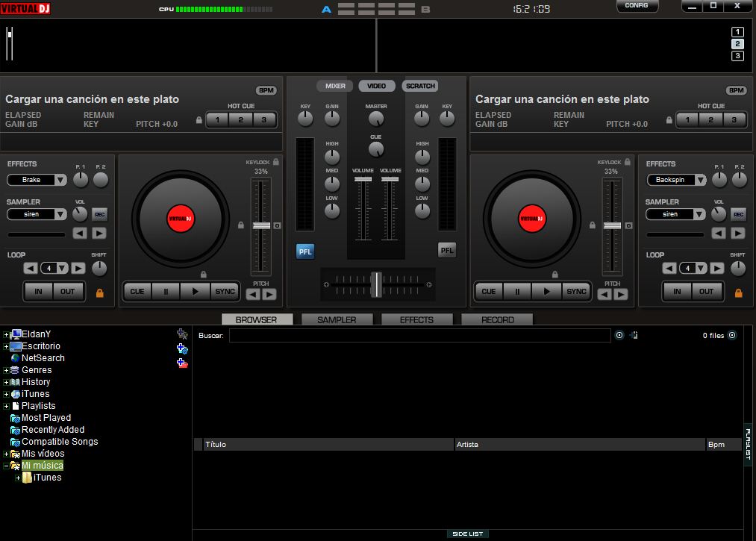Click the left deck Keylock lock icon
Image resolution: width=756 pixels, height=541 pixels.
click(276, 162)
